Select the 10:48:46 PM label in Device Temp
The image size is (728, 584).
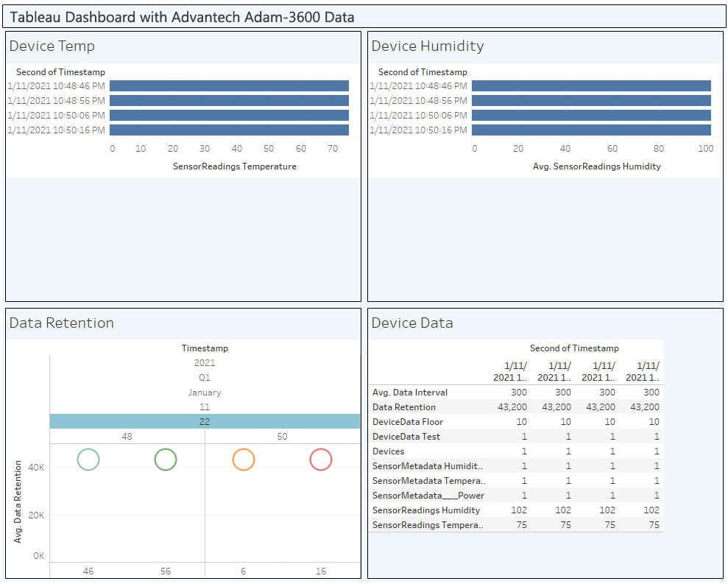(56, 86)
